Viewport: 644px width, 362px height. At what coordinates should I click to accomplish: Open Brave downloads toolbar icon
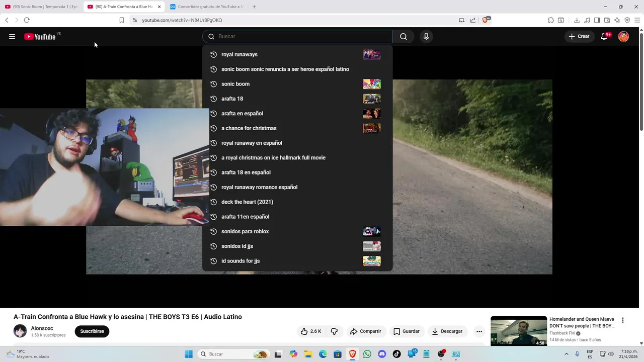point(577,20)
